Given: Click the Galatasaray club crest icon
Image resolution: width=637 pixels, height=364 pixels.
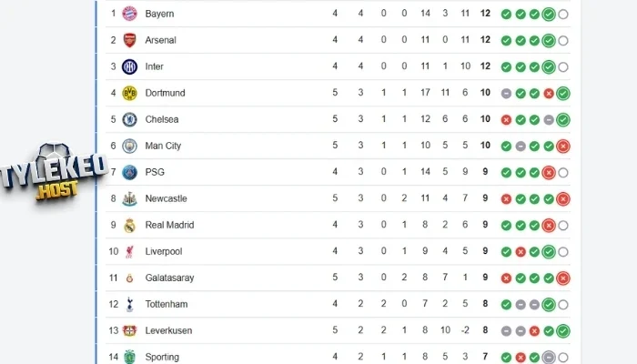Looking at the screenshot, I should [x=129, y=278].
